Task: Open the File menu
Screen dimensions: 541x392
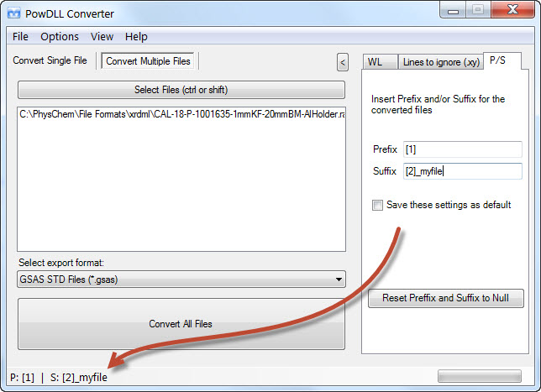Action: tap(20, 37)
